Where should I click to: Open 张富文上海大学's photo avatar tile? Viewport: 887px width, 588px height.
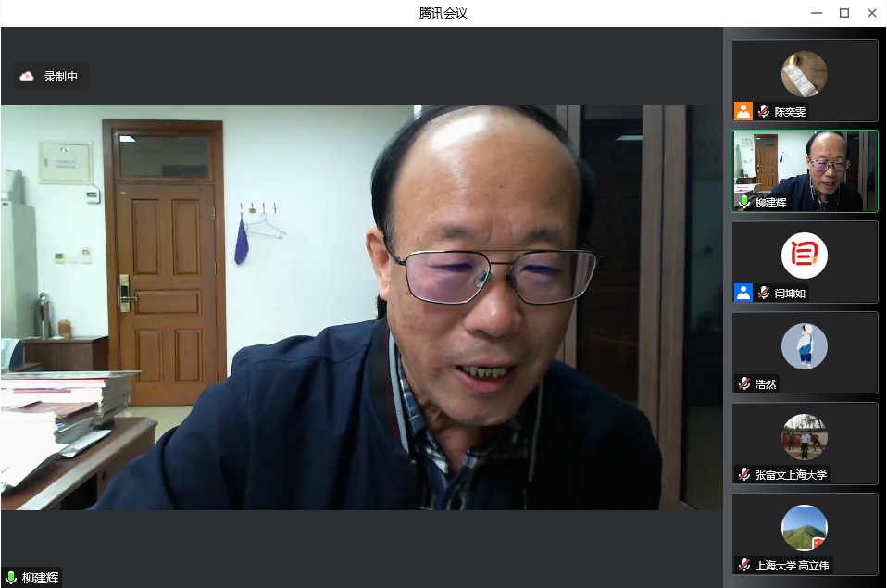(804, 437)
